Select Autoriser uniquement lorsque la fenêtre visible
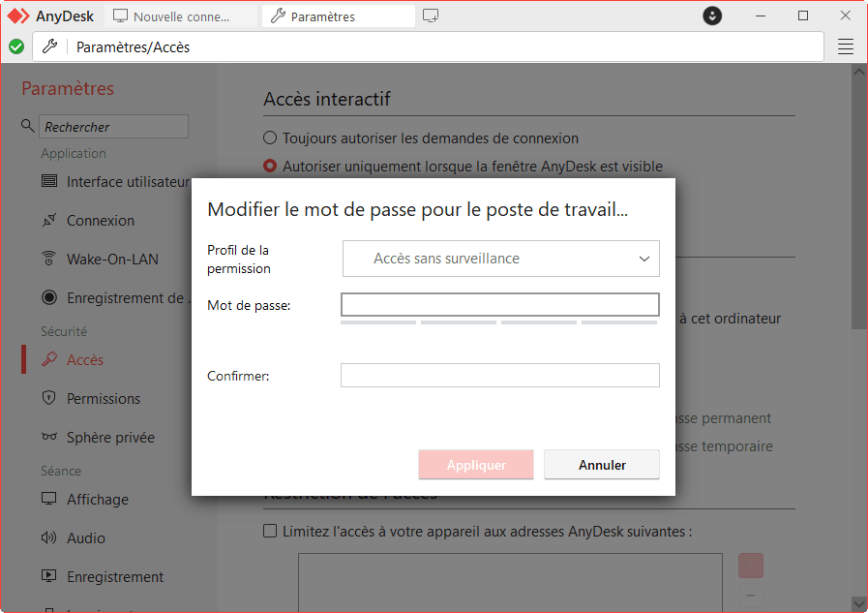Image resolution: width=868 pixels, height=613 pixels. 271,167
